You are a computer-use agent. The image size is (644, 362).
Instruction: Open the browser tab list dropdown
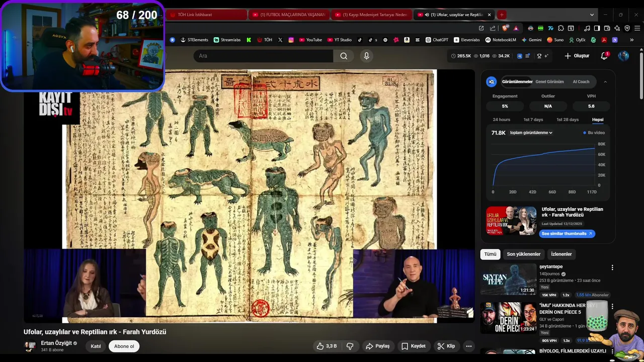pyautogui.click(x=592, y=15)
